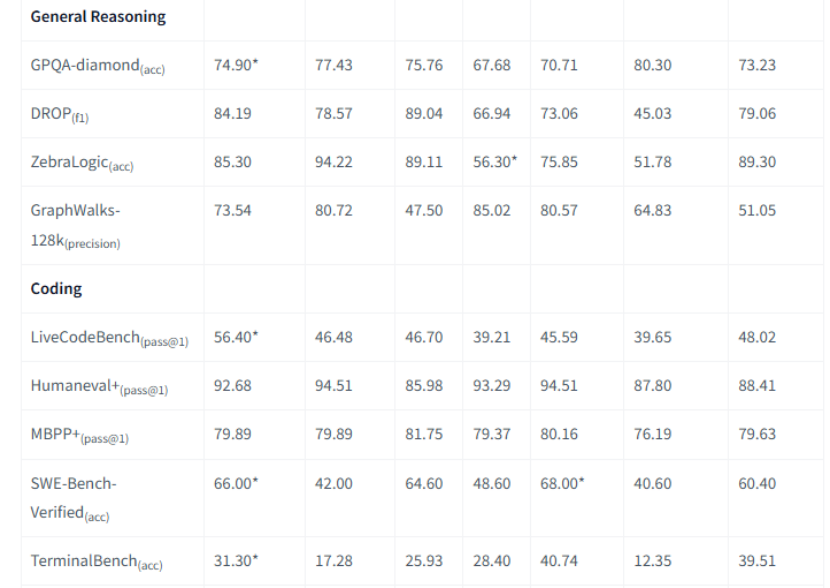Select the 56.40* score for LiveCodeBench
This screenshot has width=830, height=588.
pyautogui.click(x=236, y=337)
